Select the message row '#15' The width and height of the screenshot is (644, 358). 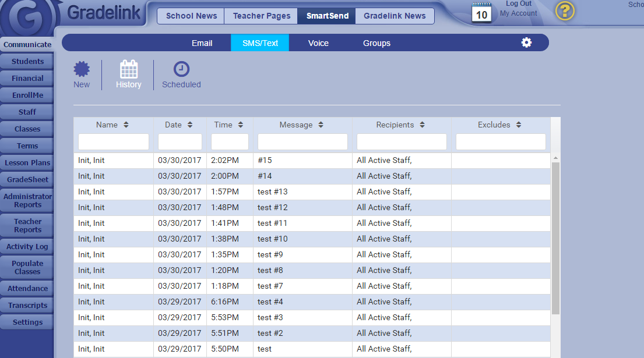[312, 160]
